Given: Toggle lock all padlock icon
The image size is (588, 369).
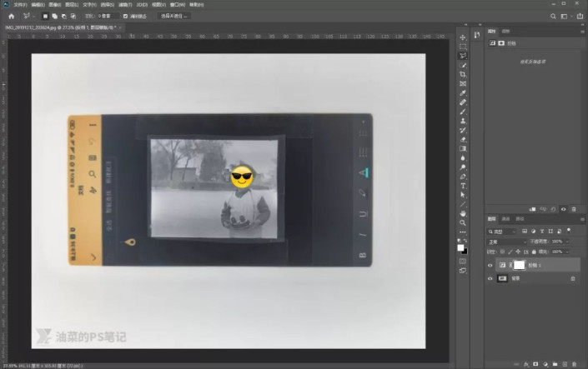Looking at the screenshot, I should [534, 252].
